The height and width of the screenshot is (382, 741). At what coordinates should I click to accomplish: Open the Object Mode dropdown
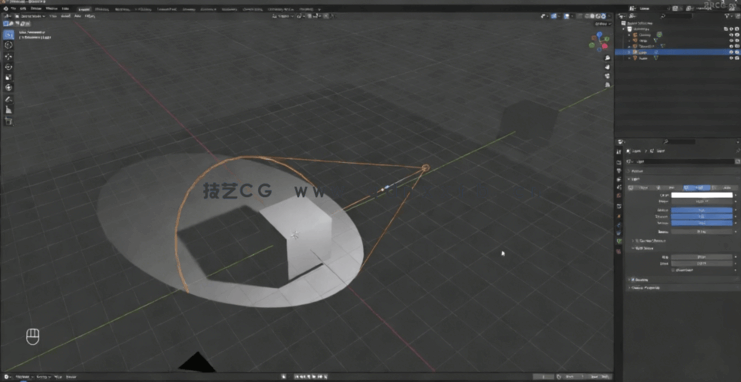point(31,16)
